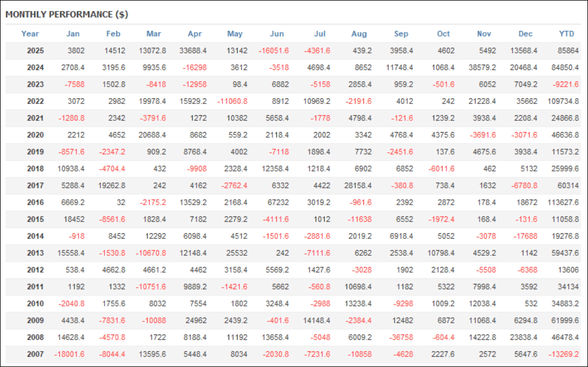Image resolution: width=588 pixels, height=367 pixels.
Task: Click the Dec column header
Action: [x=525, y=34]
